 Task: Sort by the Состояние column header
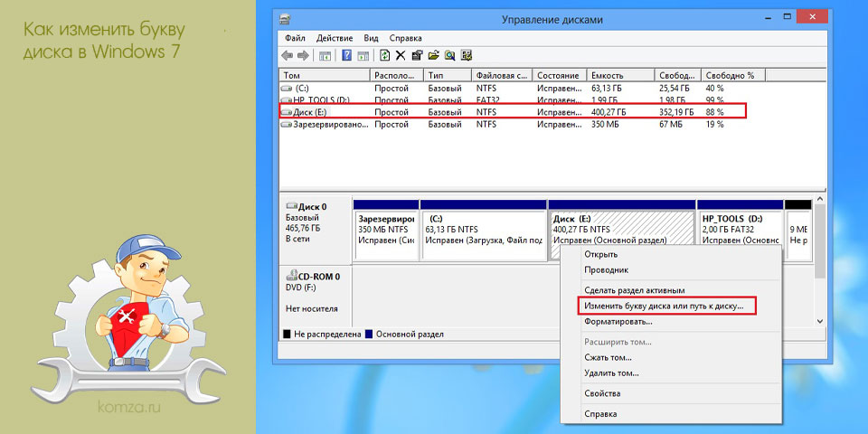[560, 75]
